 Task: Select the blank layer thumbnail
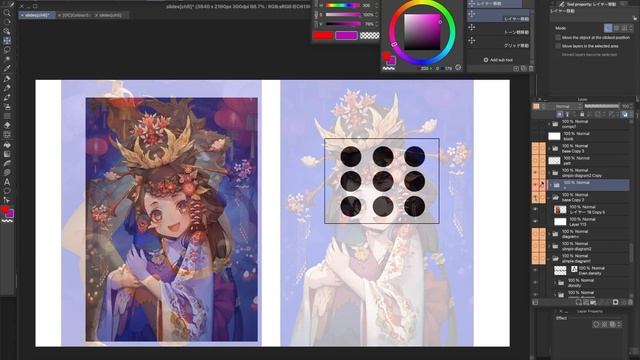[554, 136]
